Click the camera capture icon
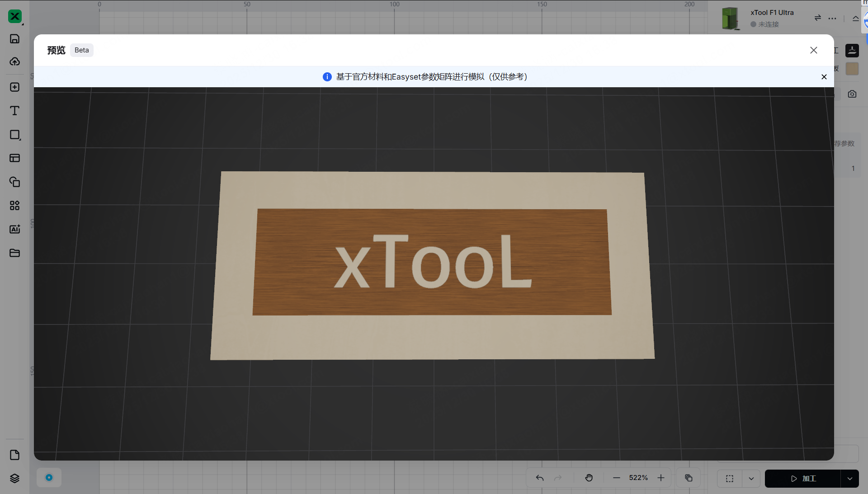This screenshot has height=494, width=868. 852,94
